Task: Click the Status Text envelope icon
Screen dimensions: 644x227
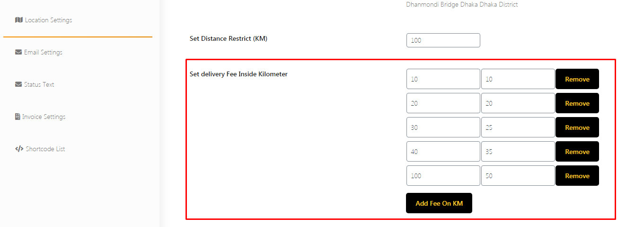Action: click(18, 84)
